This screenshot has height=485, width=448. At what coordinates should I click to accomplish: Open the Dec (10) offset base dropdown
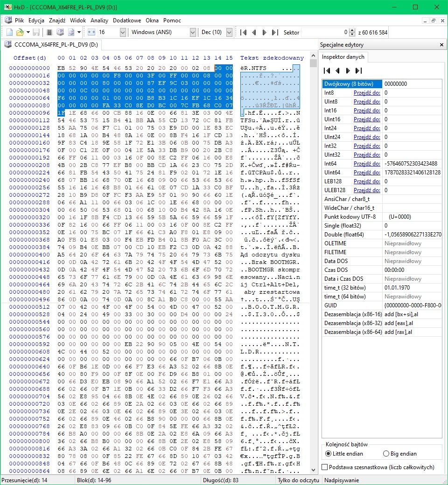tap(216, 32)
